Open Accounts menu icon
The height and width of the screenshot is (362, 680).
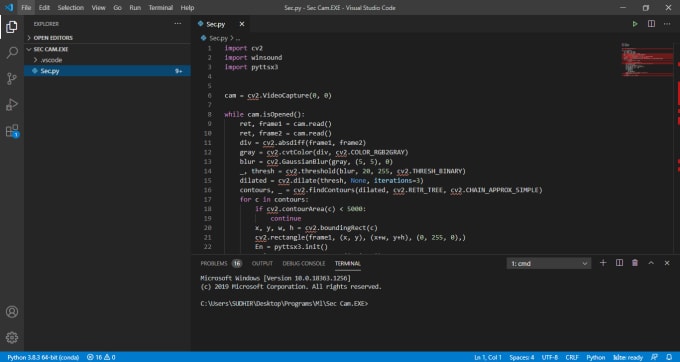point(12,312)
